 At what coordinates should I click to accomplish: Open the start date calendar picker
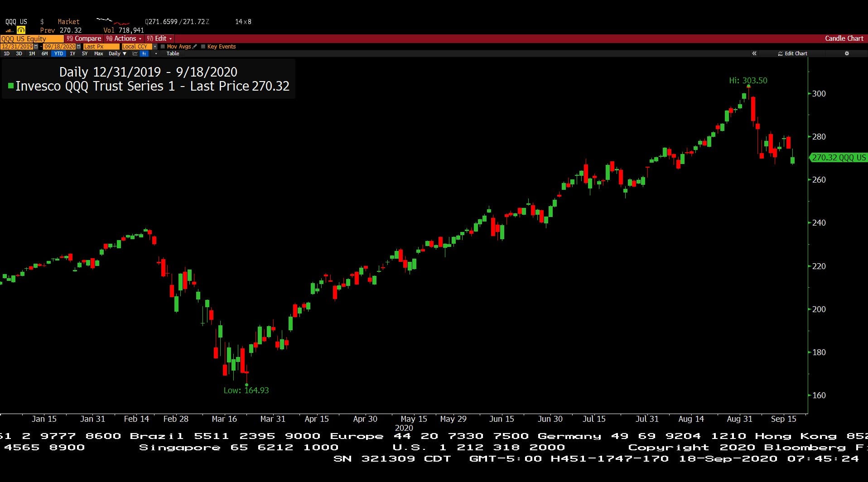click(x=36, y=47)
